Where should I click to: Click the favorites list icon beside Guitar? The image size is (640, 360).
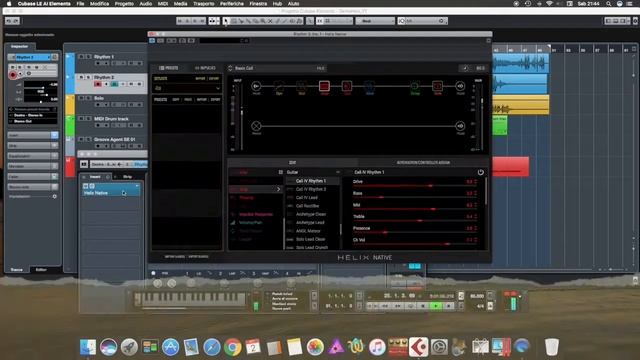(x=281, y=172)
